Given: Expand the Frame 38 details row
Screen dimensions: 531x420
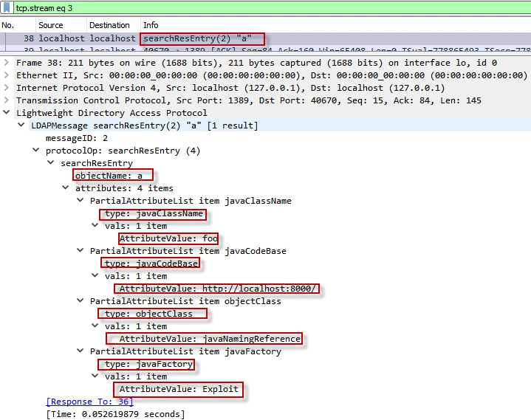Looking at the screenshot, I should point(7,63).
